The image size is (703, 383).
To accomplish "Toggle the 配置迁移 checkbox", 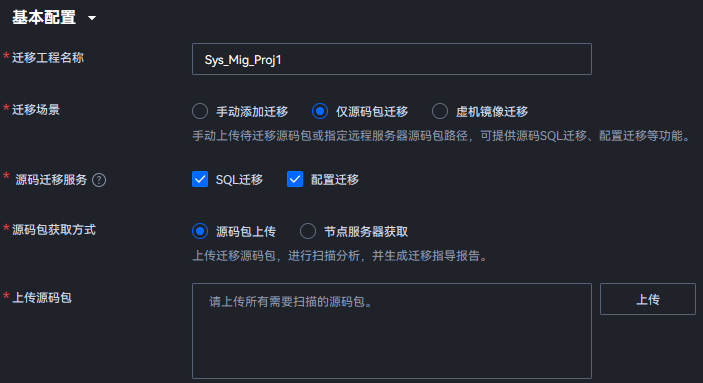I will click(295, 179).
